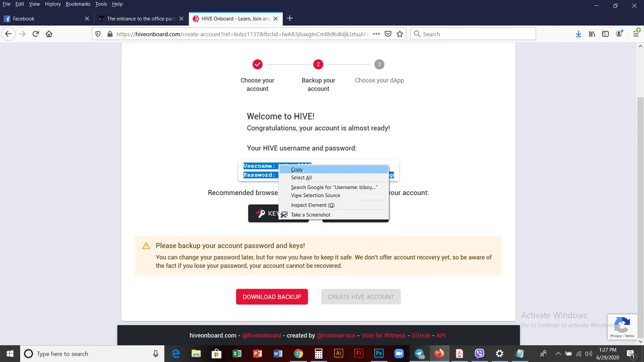Click step 1 Choose your account circle
The height and width of the screenshot is (362, 644).
tap(258, 64)
